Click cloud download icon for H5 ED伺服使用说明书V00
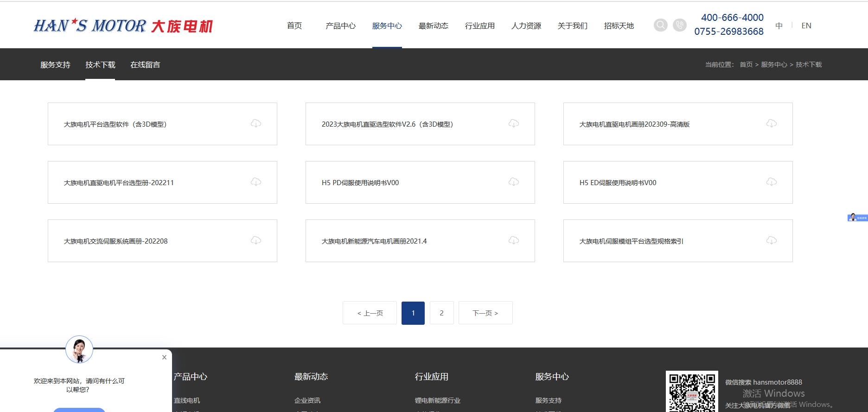Viewport: 868px width, 412px height. tap(772, 182)
